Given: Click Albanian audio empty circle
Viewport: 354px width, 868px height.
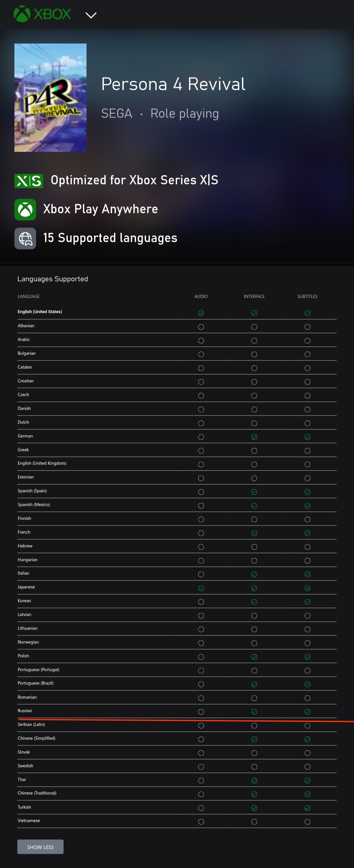Looking at the screenshot, I should pos(201,327).
